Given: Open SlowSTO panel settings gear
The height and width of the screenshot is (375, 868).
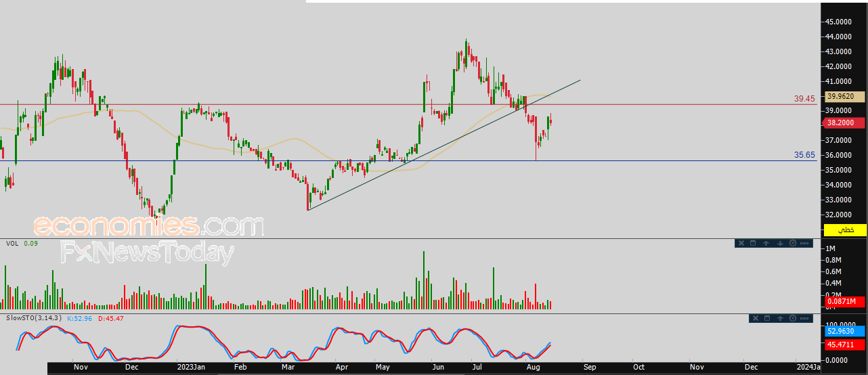Looking at the screenshot, I should coord(792,318).
